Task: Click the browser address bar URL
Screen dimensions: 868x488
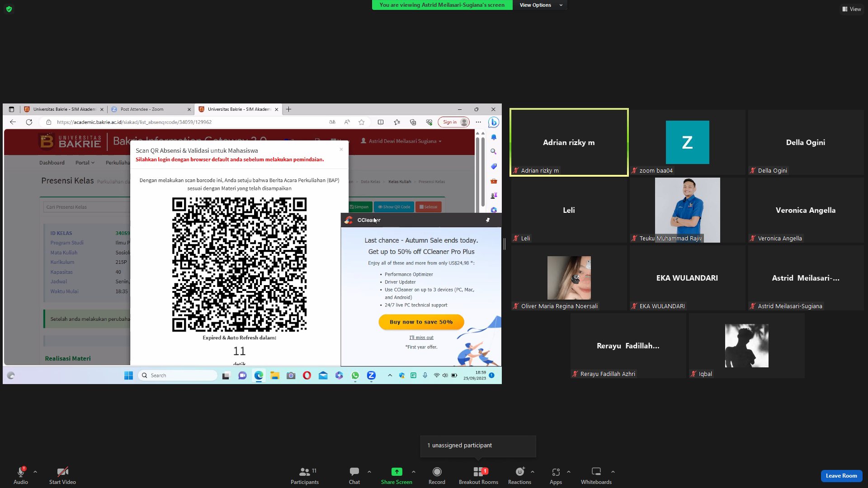Action: tap(134, 122)
